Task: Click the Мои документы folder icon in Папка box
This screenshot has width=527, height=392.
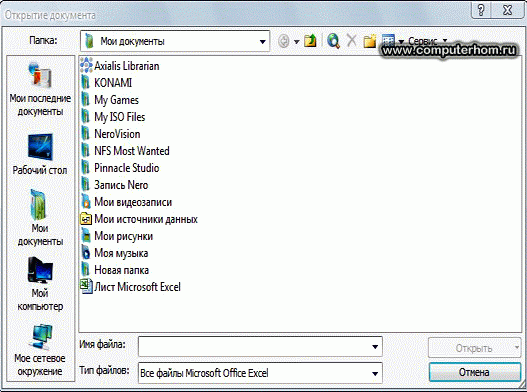Action: (89, 41)
